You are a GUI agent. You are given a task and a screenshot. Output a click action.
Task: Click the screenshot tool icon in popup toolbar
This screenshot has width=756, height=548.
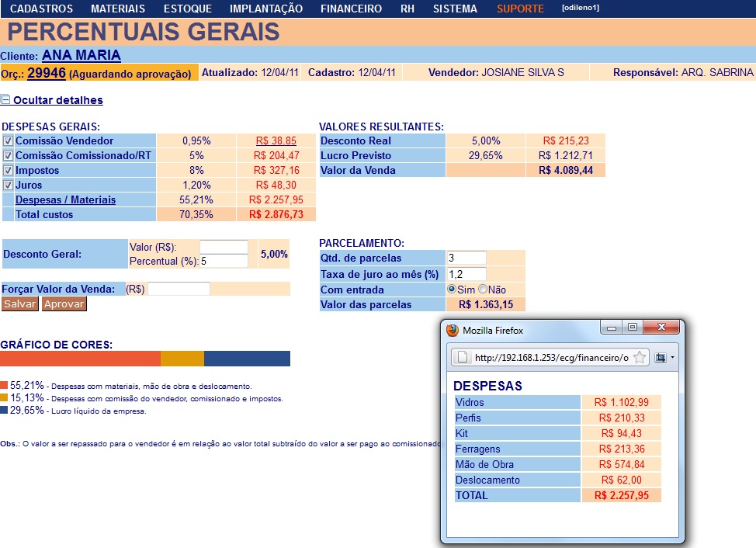click(661, 358)
